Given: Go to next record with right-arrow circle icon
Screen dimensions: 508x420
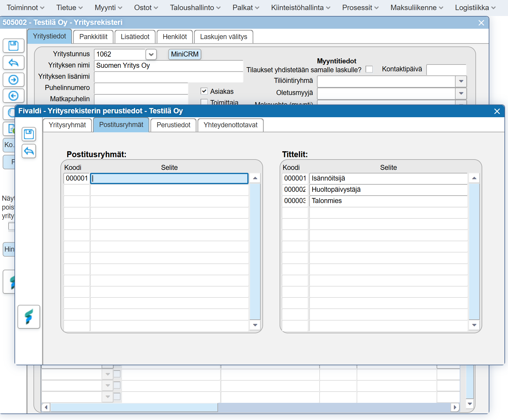Looking at the screenshot, I should click(13, 80).
